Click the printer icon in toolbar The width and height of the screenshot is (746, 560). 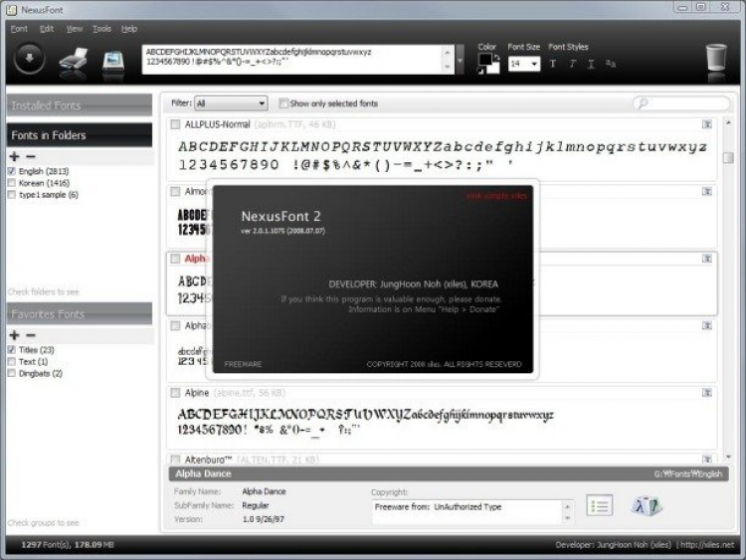point(74,62)
